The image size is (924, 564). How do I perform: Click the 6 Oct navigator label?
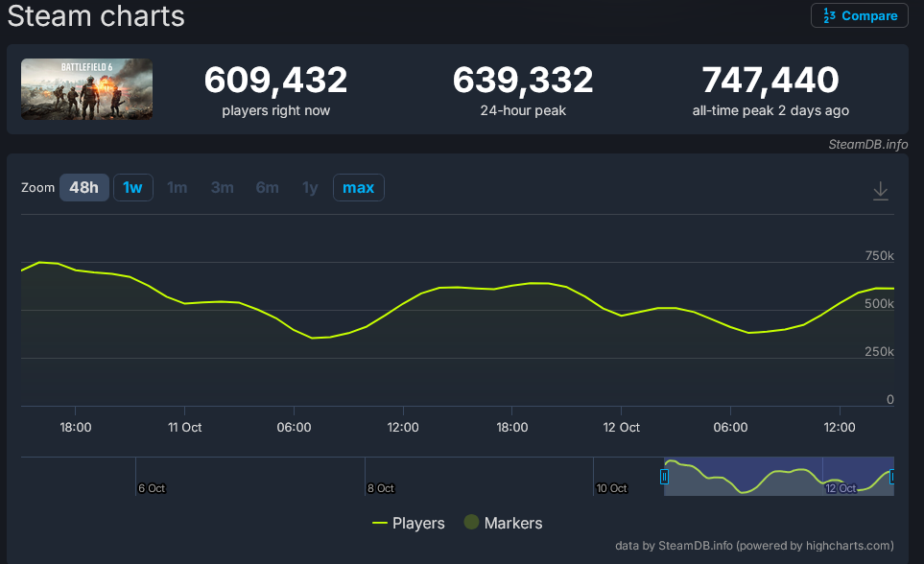click(x=152, y=488)
